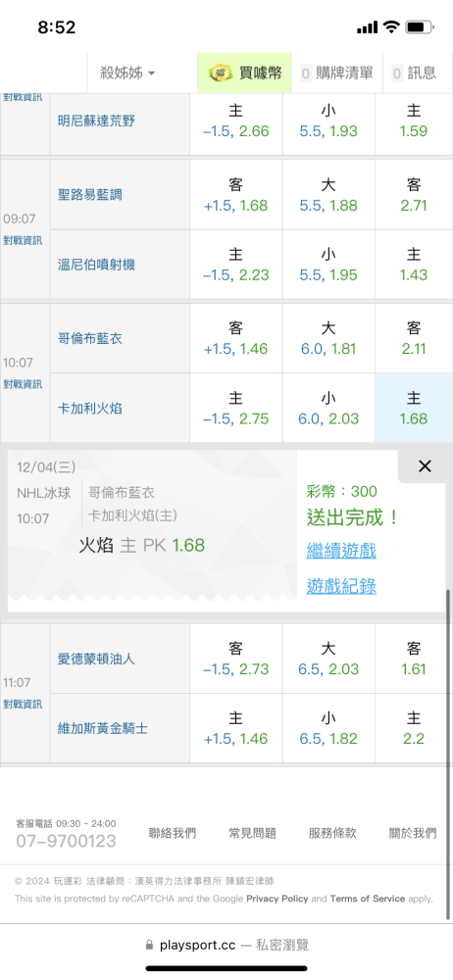Open the 購牌清單 tab
This screenshot has width=453, height=980.
coord(336,73)
